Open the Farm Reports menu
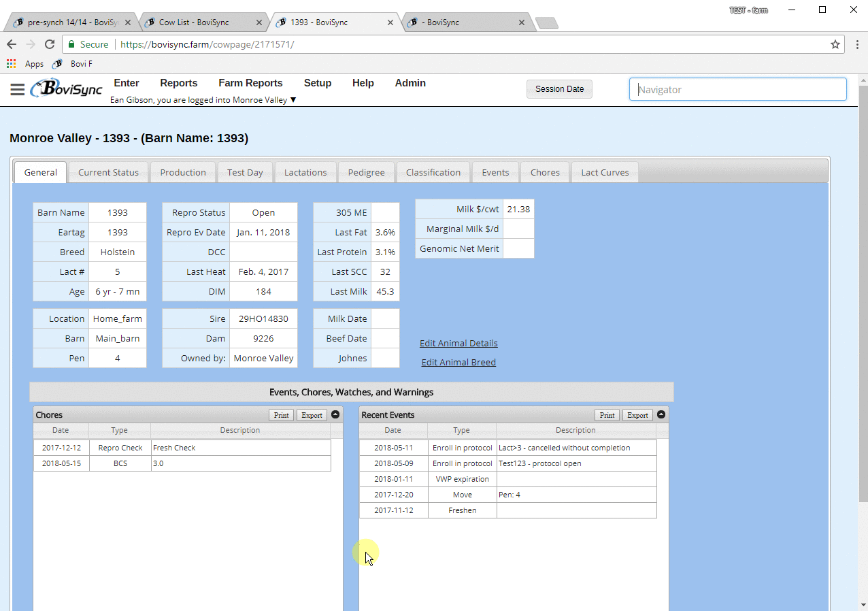Screen dimensions: 868x611 pyautogui.click(x=250, y=83)
